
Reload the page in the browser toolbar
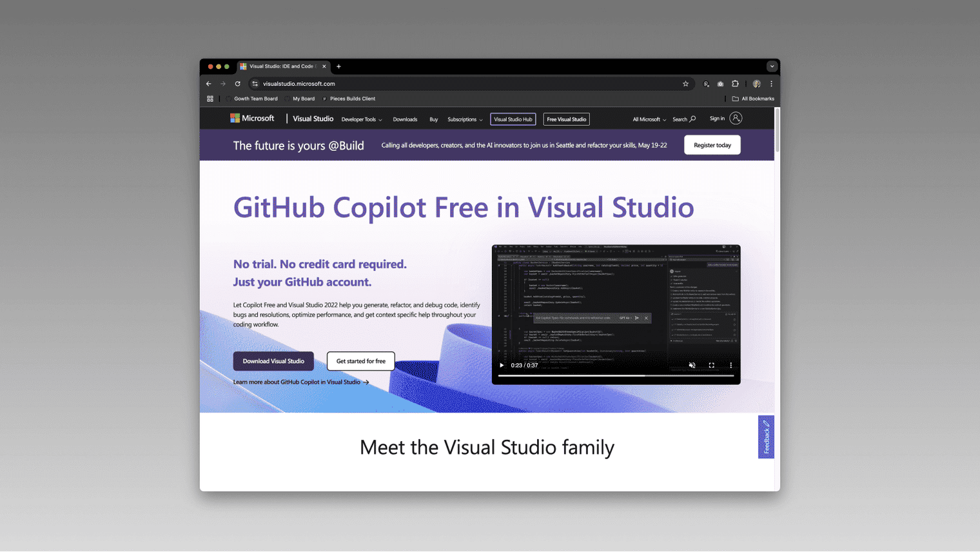coord(238,84)
